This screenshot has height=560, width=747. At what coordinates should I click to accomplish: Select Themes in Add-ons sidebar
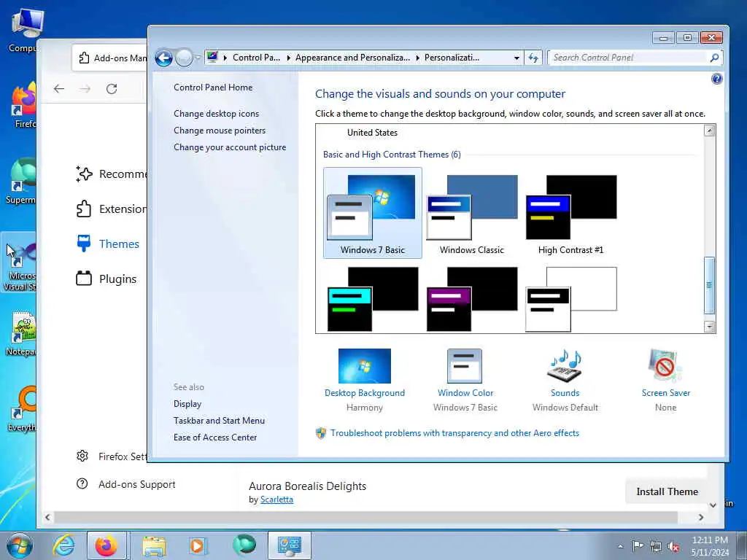108,244
